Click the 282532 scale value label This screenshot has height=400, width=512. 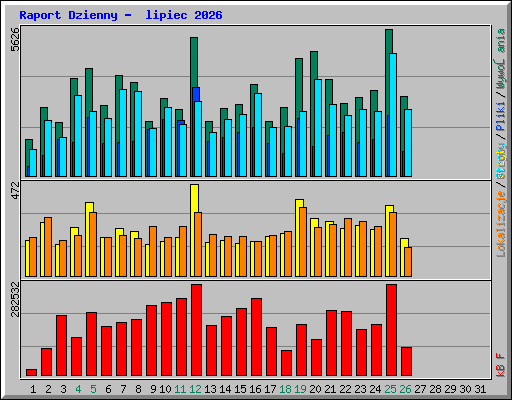15,299
